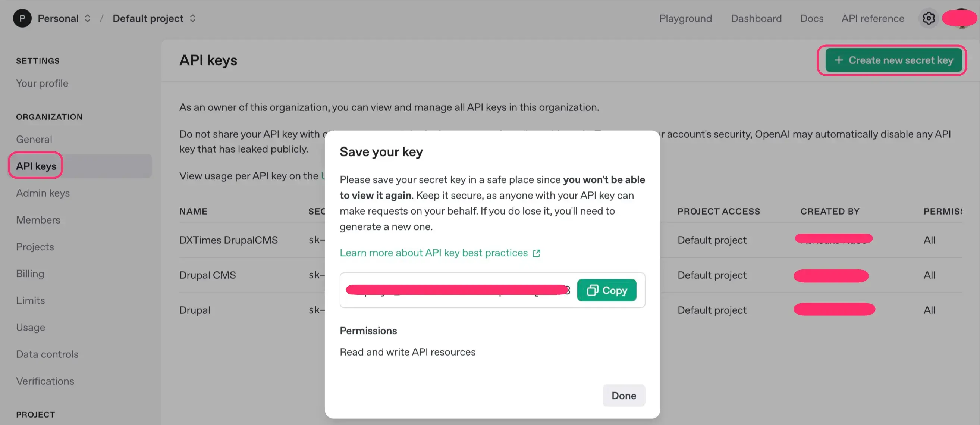
Task: Open Learn more about API key best practices
Action: 433,253
